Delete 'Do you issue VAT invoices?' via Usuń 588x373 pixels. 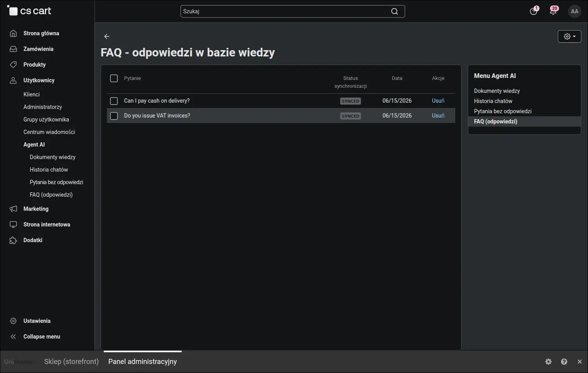(438, 116)
